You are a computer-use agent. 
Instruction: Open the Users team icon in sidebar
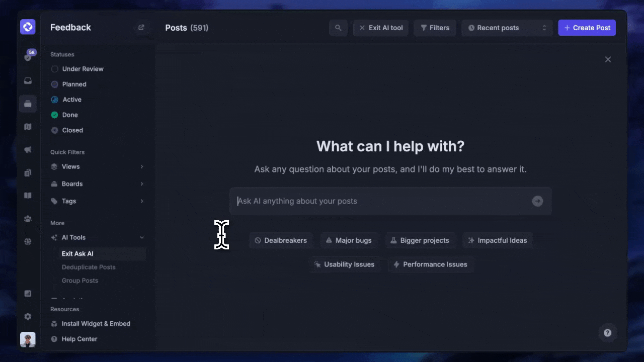click(x=28, y=218)
